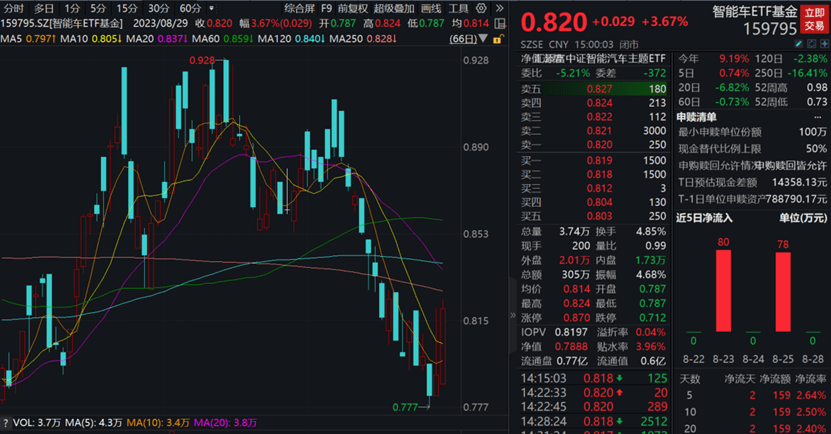The width and height of the screenshot is (831, 434).
Task: Open the chart settings gear icon
Action: (x=480, y=8)
